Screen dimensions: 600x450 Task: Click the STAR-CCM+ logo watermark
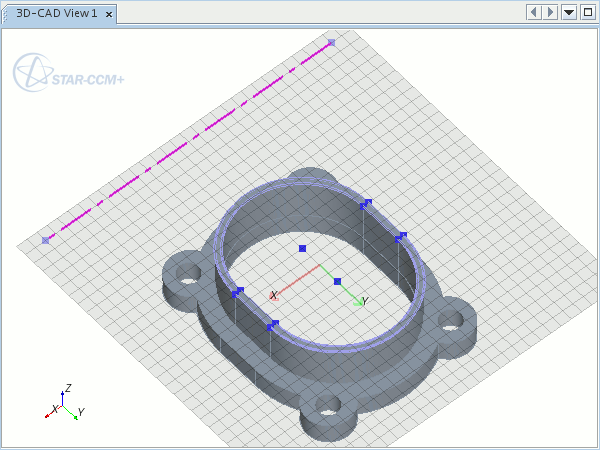click(68, 75)
